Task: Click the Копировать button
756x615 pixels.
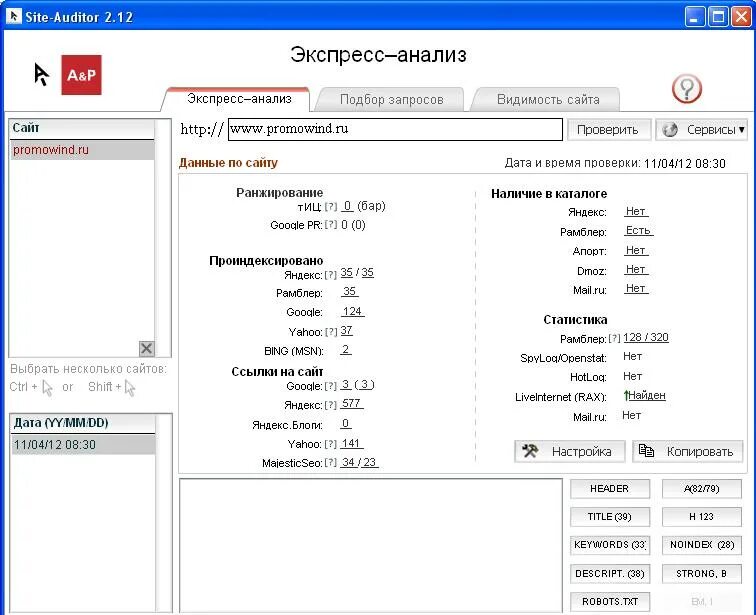Action: 688,452
